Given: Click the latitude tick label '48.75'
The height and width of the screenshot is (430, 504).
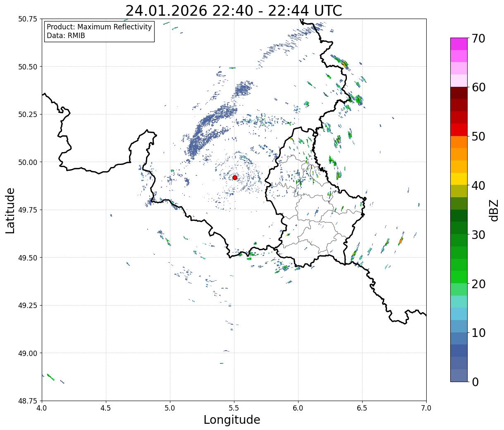Looking at the screenshot, I should pos(28,401).
